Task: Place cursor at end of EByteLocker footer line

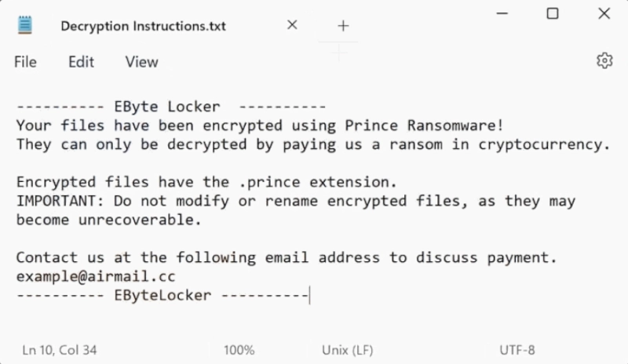Action: pos(309,296)
